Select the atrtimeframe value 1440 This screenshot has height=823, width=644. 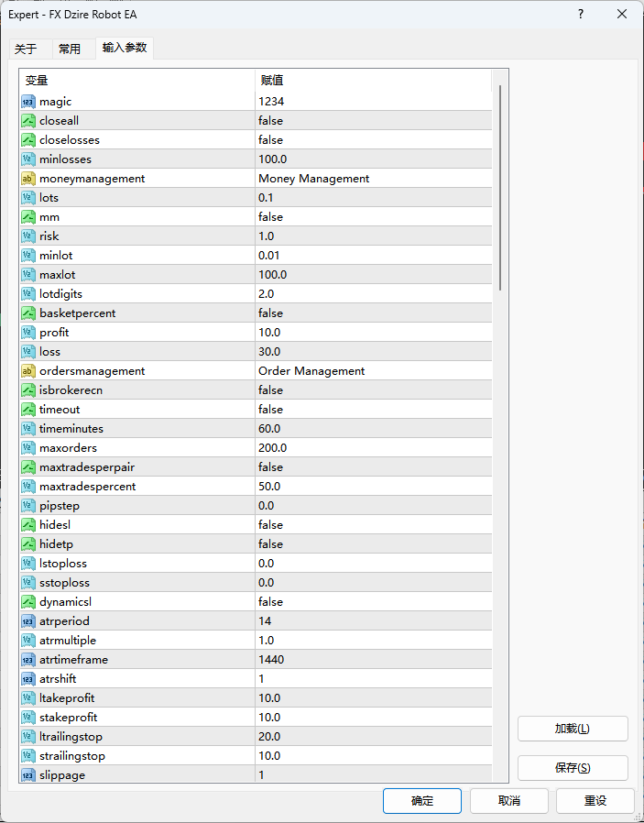tap(271, 660)
